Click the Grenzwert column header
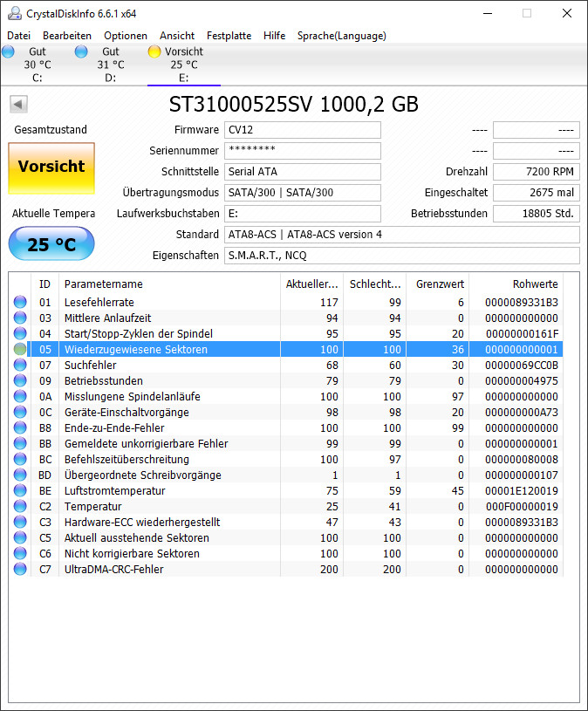Image resolution: width=588 pixels, height=711 pixels. (x=437, y=284)
